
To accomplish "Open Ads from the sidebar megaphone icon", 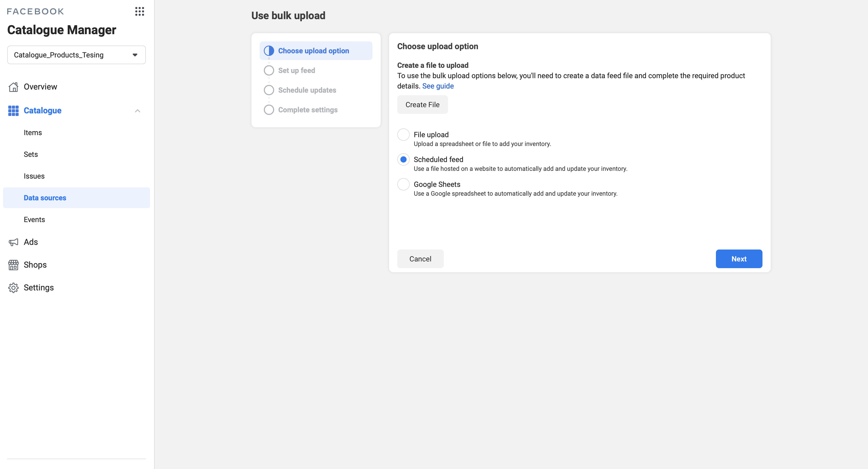I will 13,242.
